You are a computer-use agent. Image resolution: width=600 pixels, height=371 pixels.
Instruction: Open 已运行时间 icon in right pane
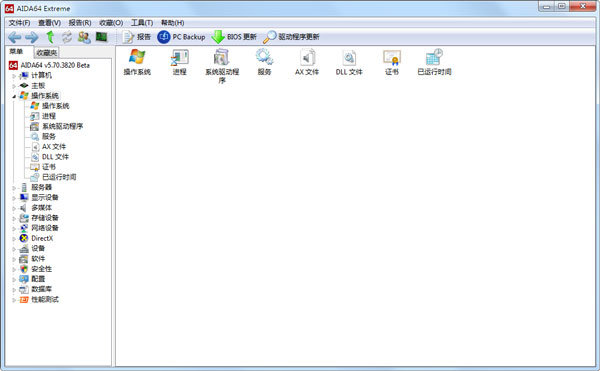(x=434, y=62)
